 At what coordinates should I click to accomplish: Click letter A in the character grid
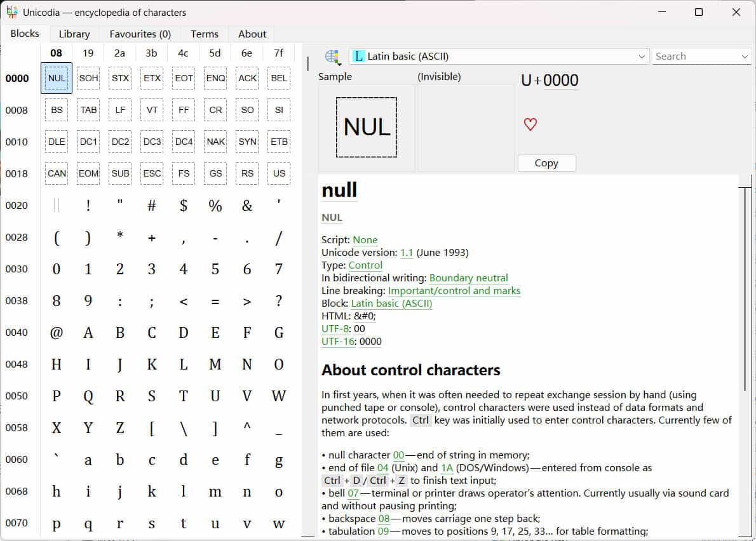[88, 332]
